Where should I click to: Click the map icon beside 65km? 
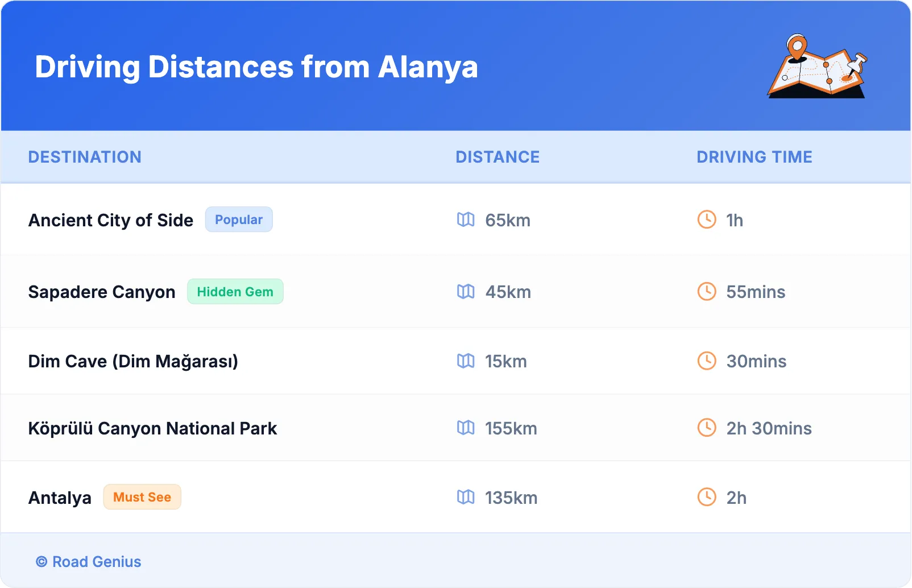coord(466,220)
